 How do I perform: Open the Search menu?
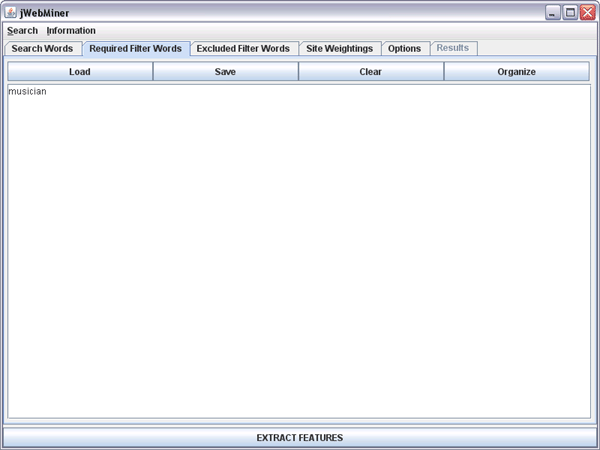pyautogui.click(x=22, y=31)
